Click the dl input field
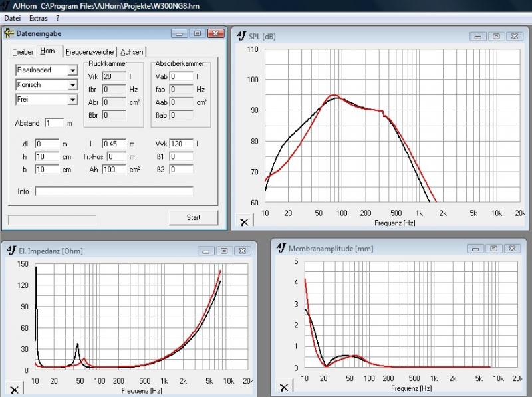This screenshot has width=532, height=397. pos(47,144)
